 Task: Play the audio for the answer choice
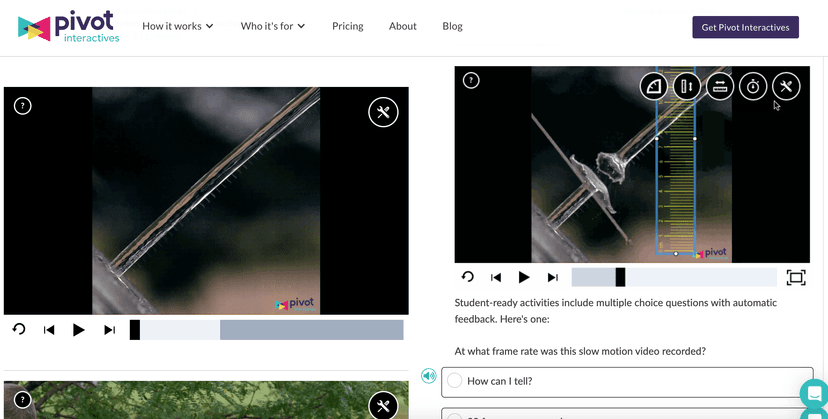(x=429, y=376)
